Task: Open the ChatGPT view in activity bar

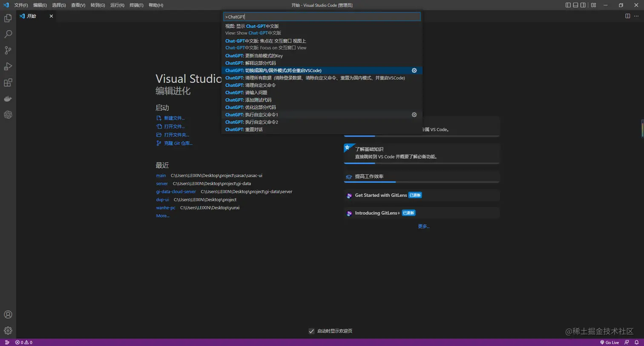Action: pyautogui.click(x=8, y=115)
